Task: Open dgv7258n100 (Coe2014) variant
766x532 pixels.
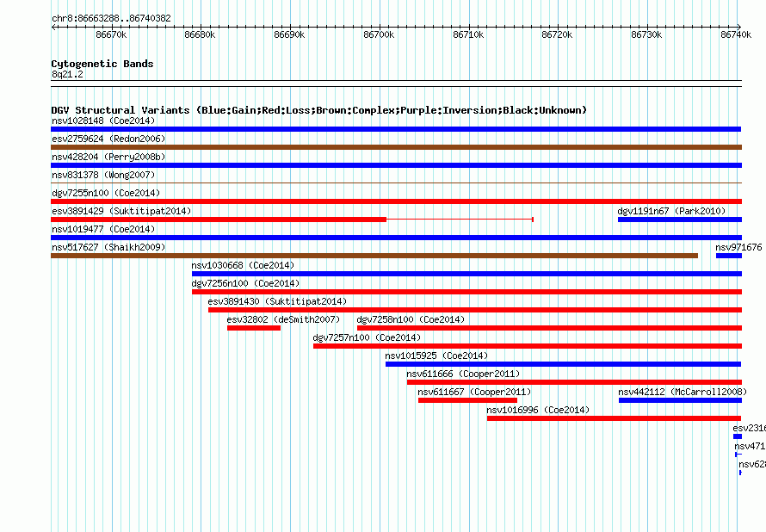Action: tap(411, 319)
